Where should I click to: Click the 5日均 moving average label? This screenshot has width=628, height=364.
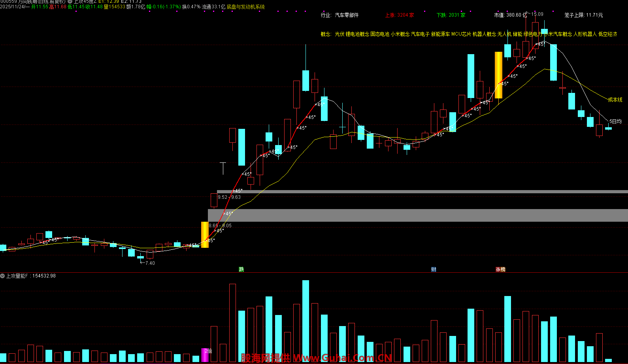(615, 121)
